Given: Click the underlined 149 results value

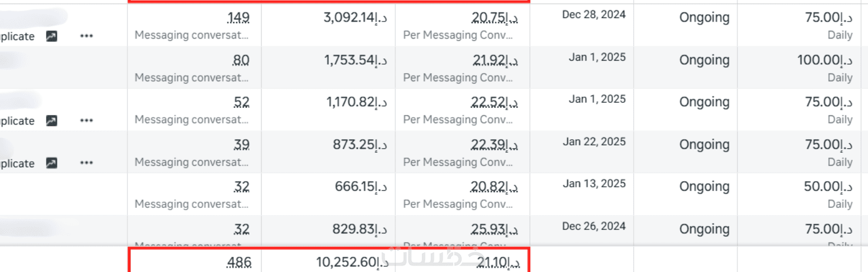Looking at the screenshot, I should click(238, 18).
